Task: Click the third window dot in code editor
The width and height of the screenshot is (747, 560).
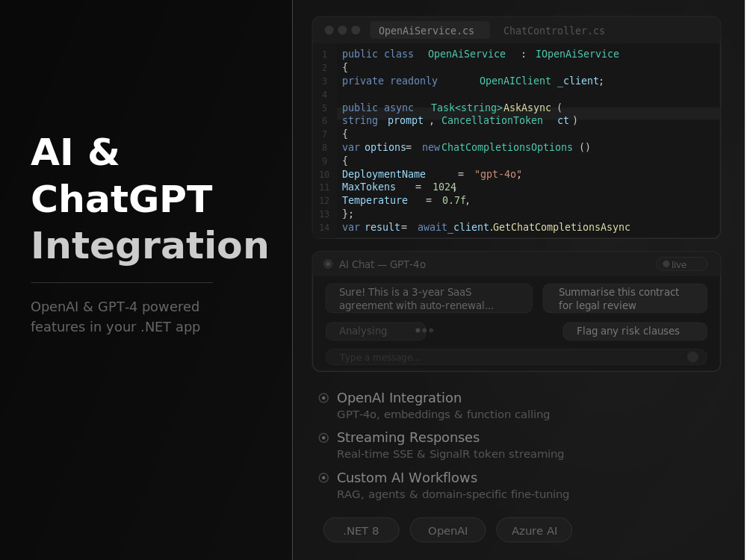Action: pos(356,30)
